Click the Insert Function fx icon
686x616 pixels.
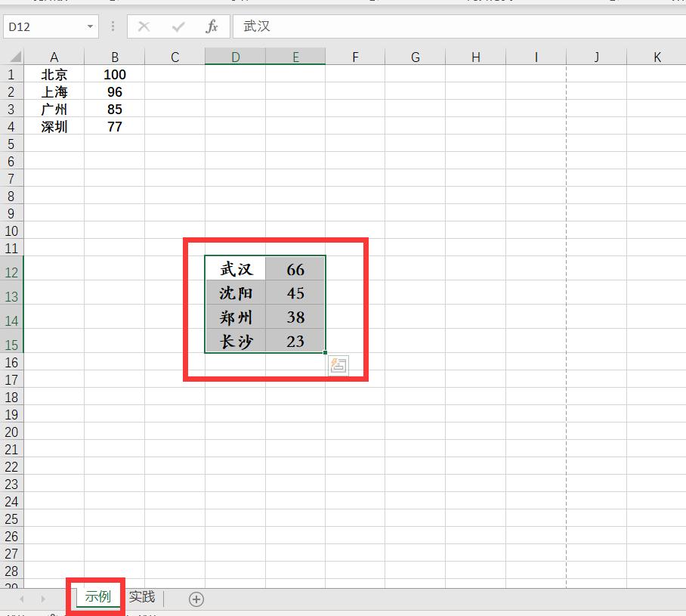tap(212, 26)
